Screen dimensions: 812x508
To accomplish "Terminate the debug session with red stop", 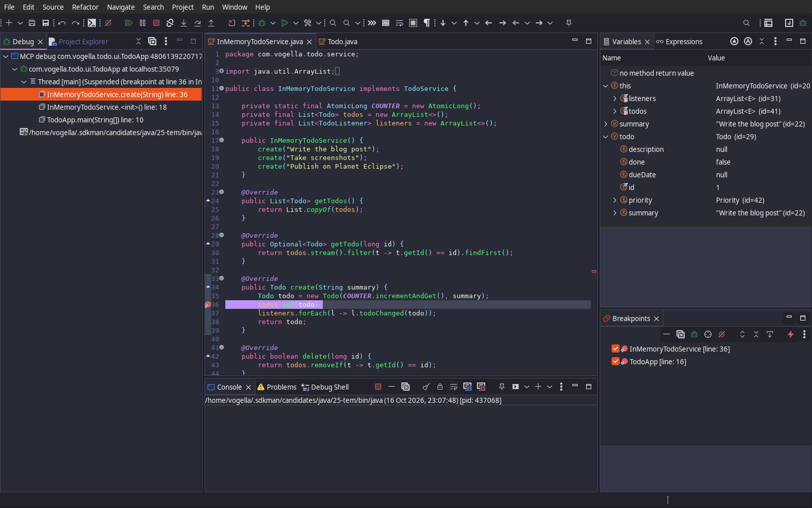I will [156, 23].
